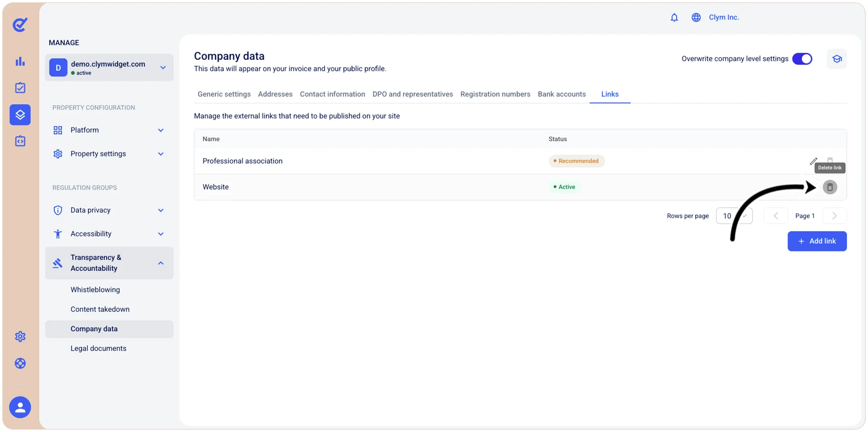Delete the Website link
This screenshot has height=432, width=868.
pyautogui.click(x=830, y=187)
